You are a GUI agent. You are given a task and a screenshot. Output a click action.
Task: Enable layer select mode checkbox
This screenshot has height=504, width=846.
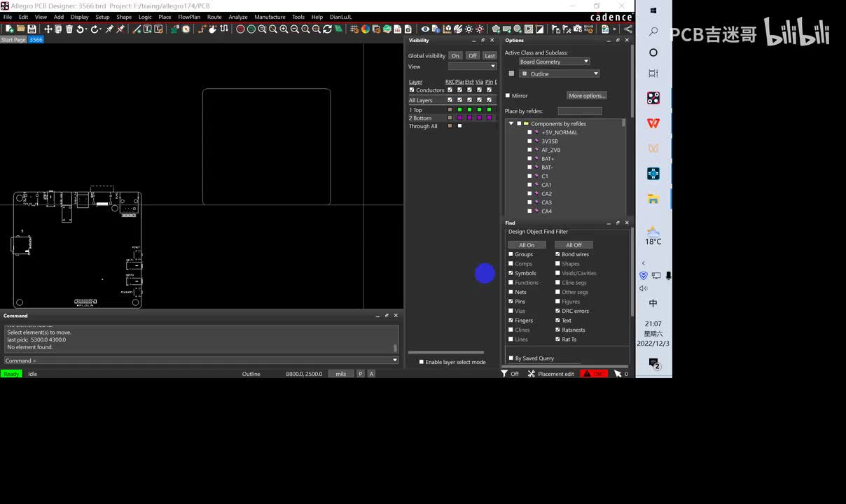[422, 362]
